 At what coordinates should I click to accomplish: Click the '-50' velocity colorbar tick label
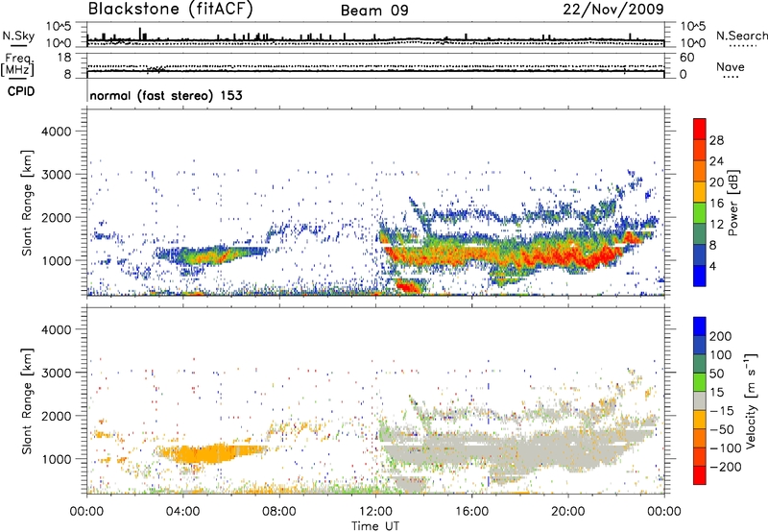[x=722, y=429]
